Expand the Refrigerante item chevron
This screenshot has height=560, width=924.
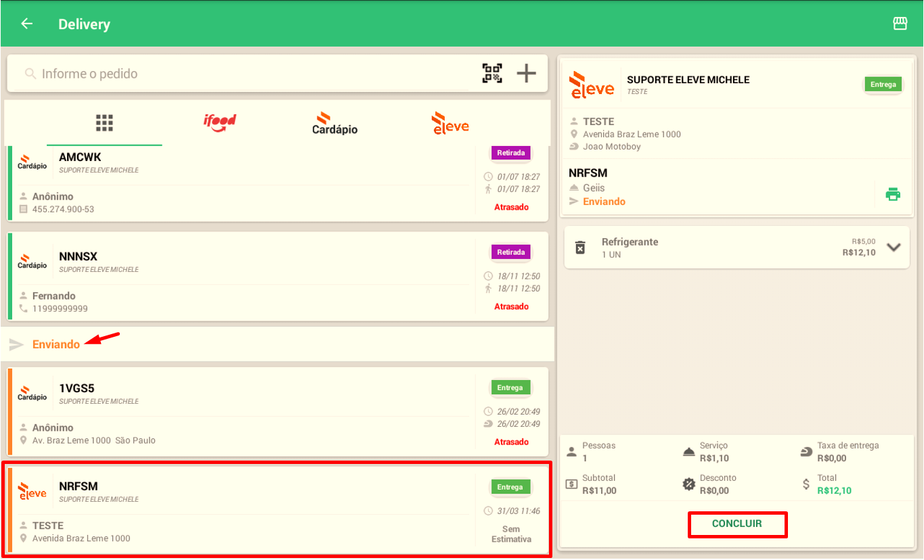tap(894, 247)
